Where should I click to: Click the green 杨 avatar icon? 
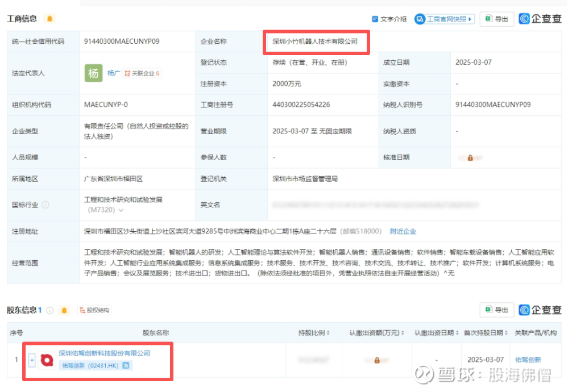coord(93,73)
